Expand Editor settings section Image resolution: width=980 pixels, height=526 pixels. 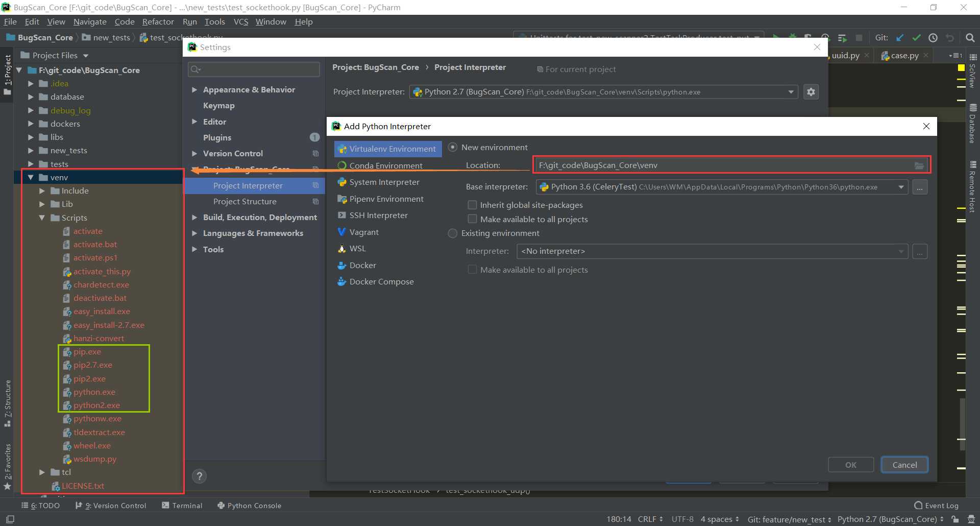194,122
